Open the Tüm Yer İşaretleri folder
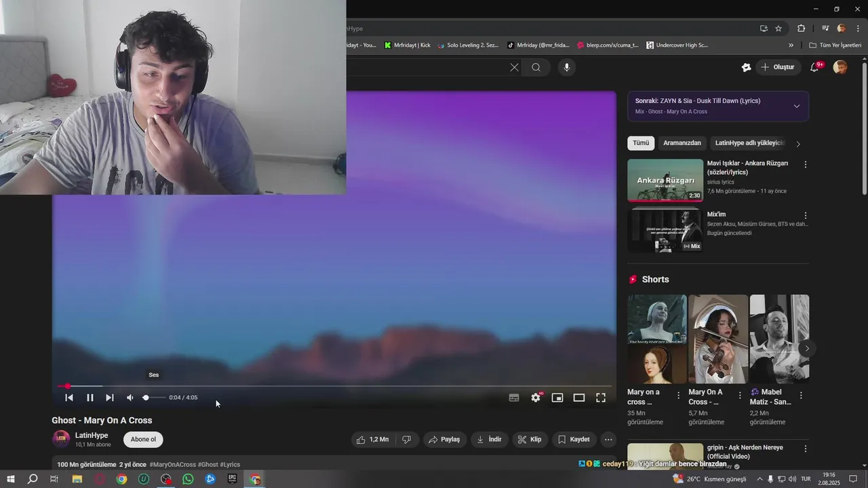868x488 pixels. pos(835,45)
